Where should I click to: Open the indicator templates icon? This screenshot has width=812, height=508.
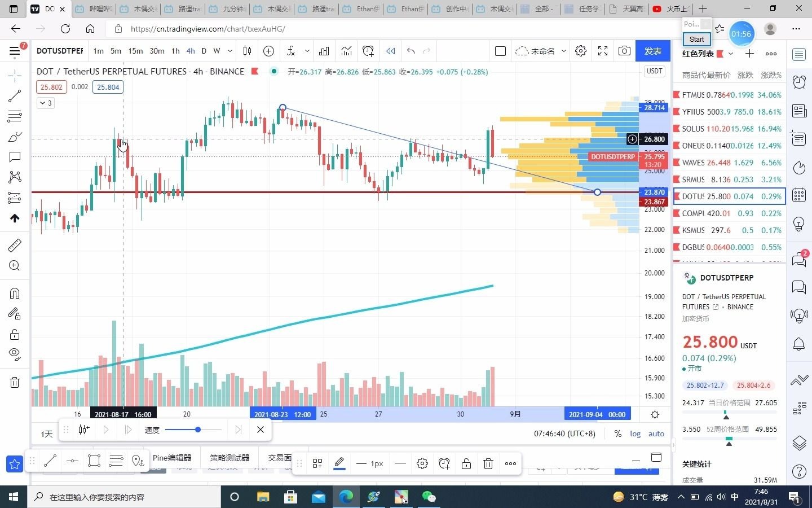tap(346, 51)
